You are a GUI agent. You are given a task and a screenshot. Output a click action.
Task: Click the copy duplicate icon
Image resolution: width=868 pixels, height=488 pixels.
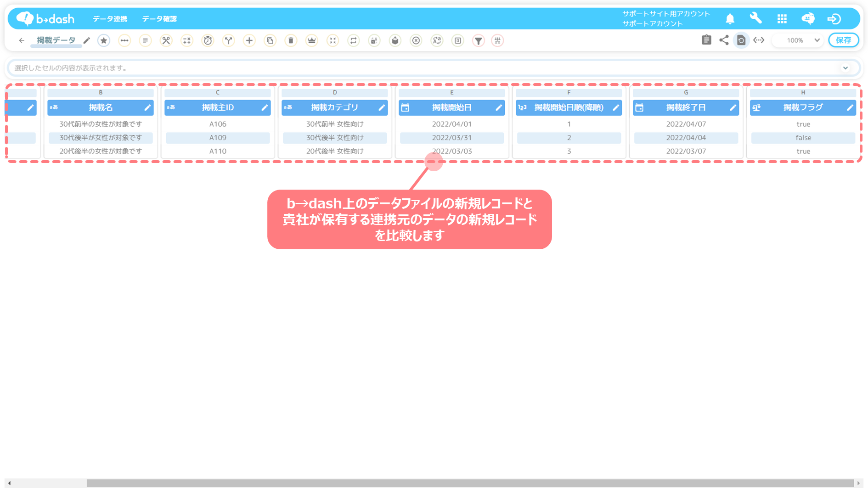pos(270,40)
